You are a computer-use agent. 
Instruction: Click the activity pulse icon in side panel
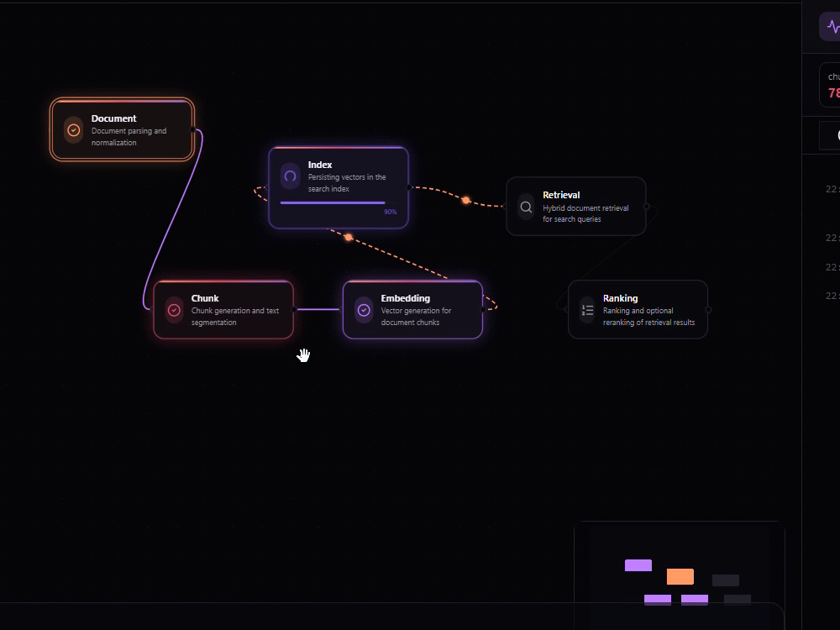[x=833, y=26]
